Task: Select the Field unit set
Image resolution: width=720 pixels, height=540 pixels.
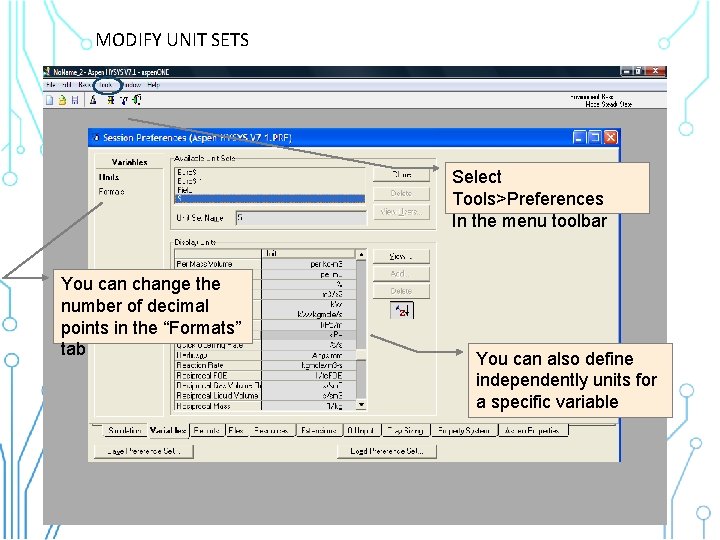Action: point(270,190)
